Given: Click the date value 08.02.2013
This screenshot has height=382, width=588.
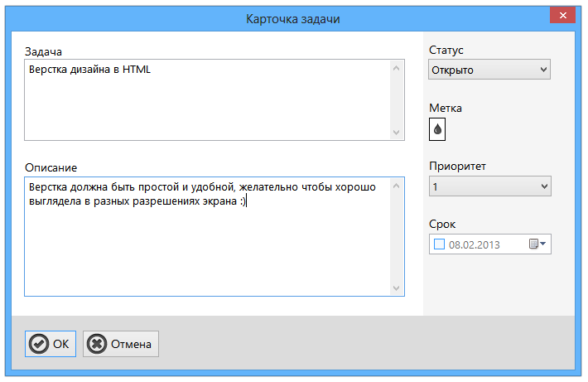Looking at the screenshot, I should click(475, 244).
